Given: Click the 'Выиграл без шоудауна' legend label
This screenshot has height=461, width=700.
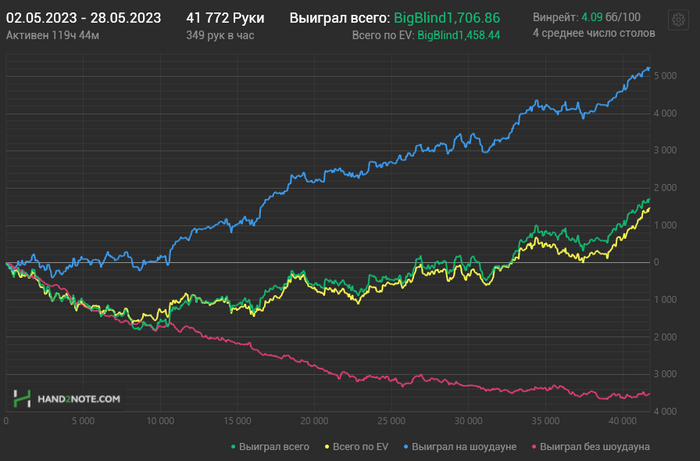Looking at the screenshot, I should (x=595, y=447).
